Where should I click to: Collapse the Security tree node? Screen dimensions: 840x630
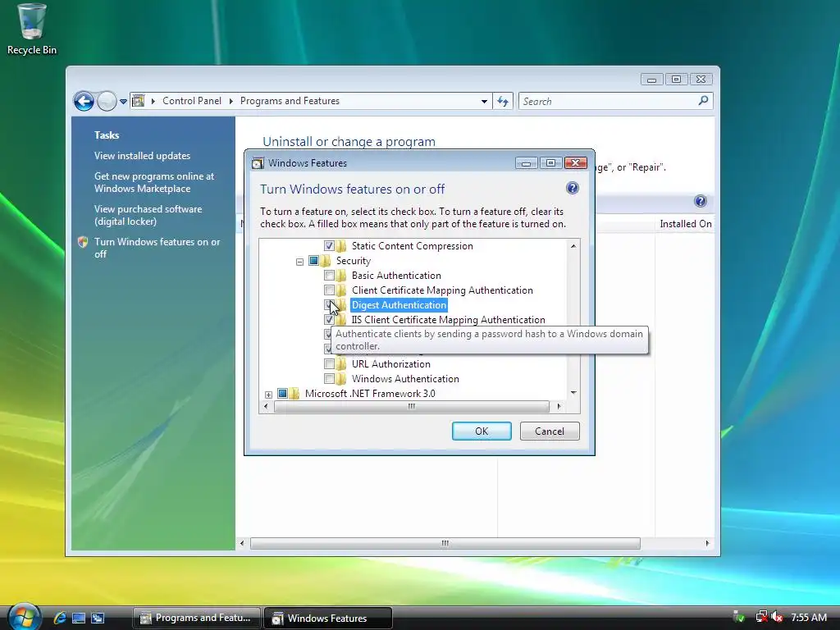click(x=299, y=262)
